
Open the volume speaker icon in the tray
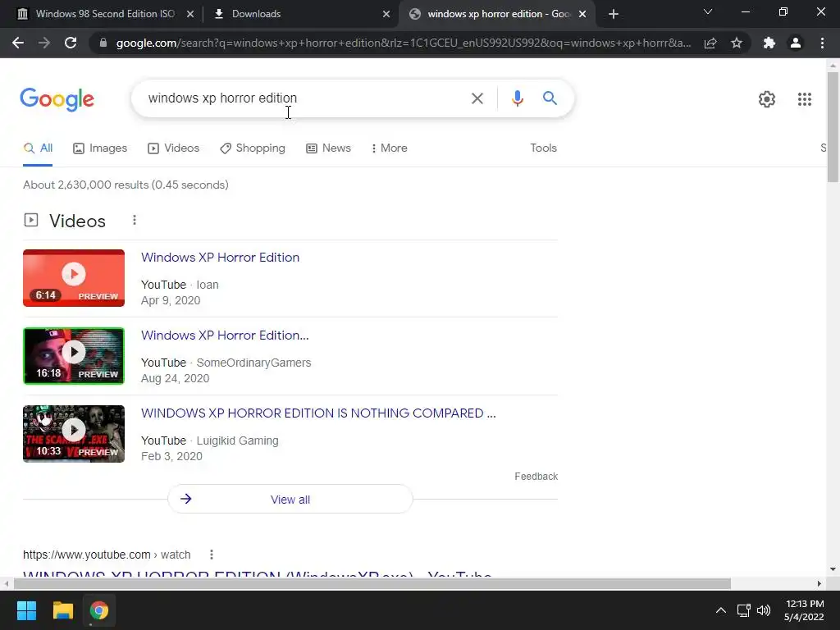[x=764, y=610]
